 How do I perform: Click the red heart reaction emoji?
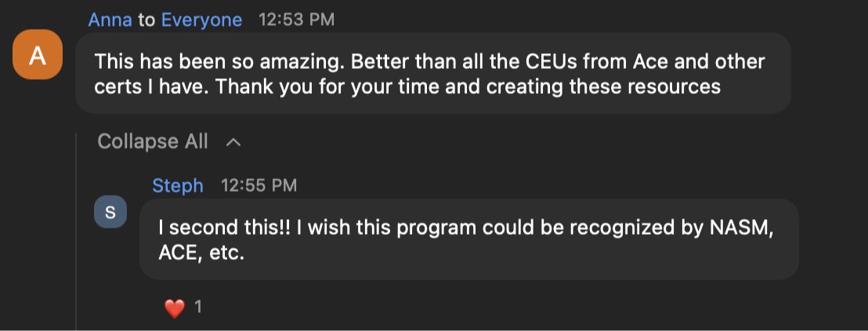[174, 308]
